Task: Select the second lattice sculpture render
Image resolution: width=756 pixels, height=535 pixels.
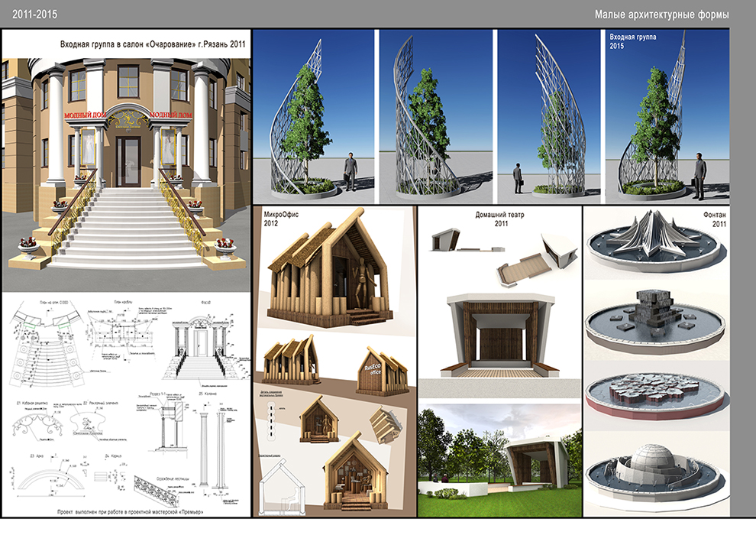Action: 436,116
